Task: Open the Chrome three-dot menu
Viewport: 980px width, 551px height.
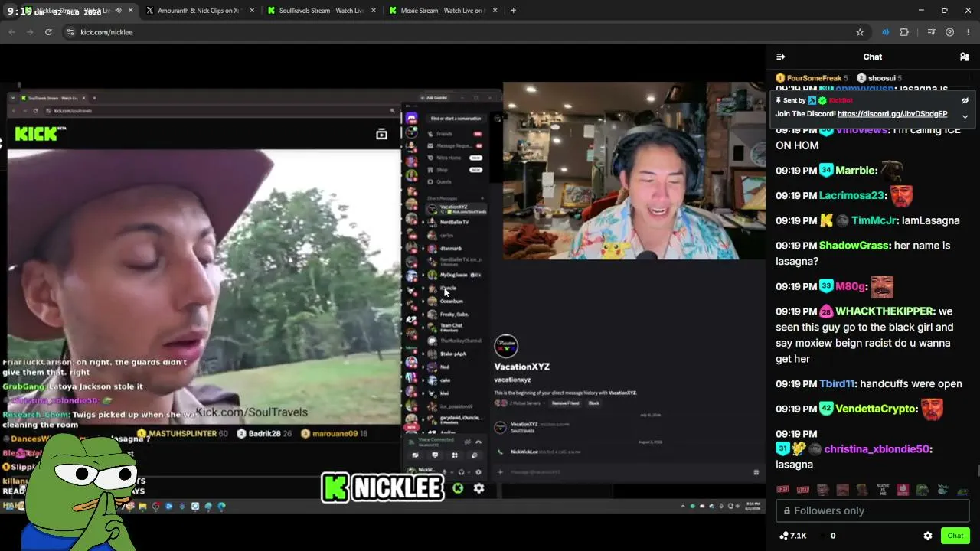Action: click(969, 32)
